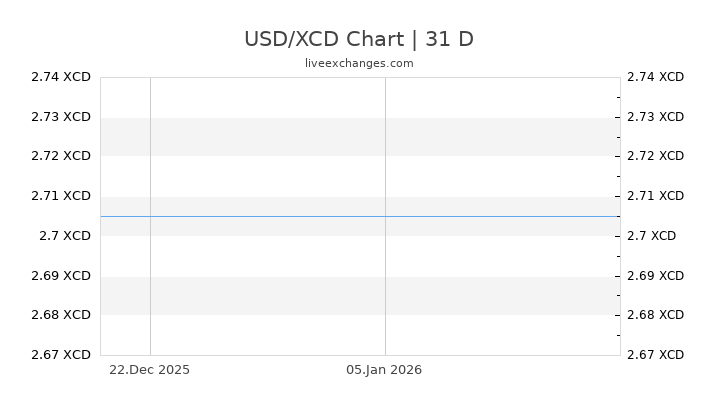The width and height of the screenshot is (720, 405).
Task: Click the left axis 2.7 XCD label
Action: pos(66,236)
